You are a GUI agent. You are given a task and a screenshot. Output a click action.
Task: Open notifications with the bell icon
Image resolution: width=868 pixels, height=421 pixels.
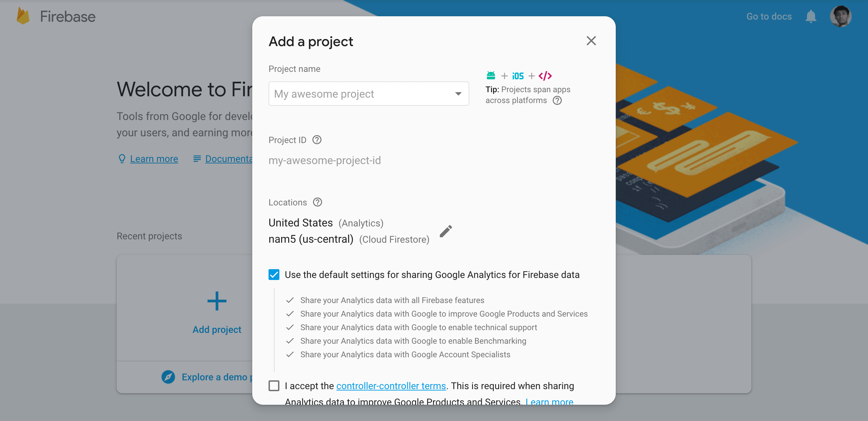coord(811,16)
